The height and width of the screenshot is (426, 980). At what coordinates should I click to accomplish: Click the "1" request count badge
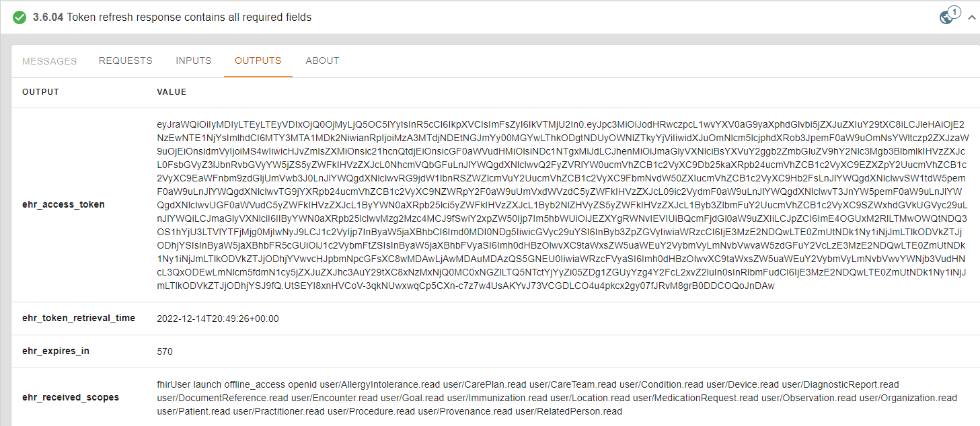954,11
